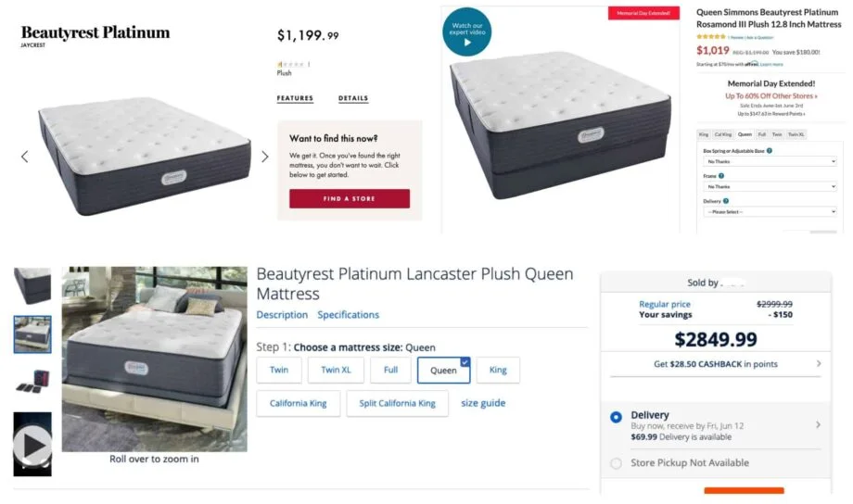Choose the Queen mattress size option

(x=443, y=370)
